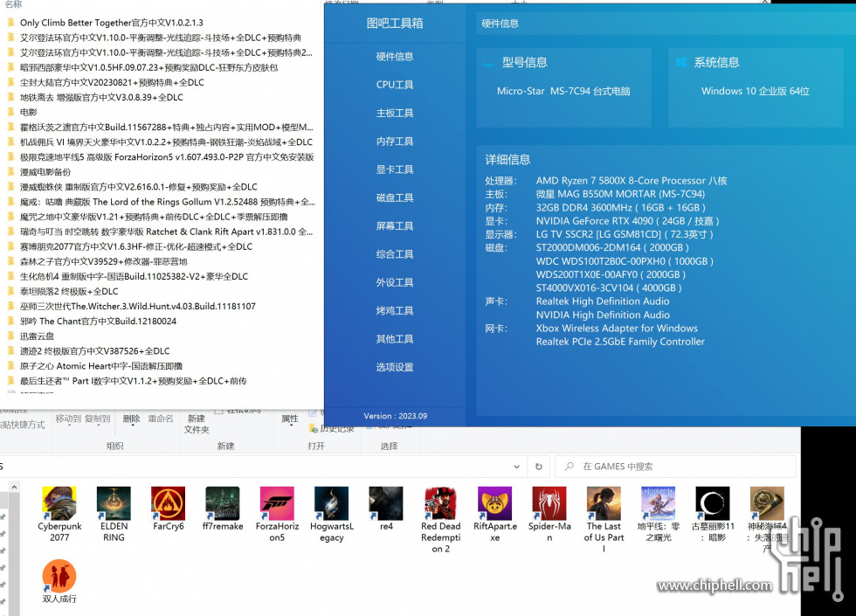
Task: Click the NVIDIA GeForce RTX 4090 line
Action: coord(627,221)
